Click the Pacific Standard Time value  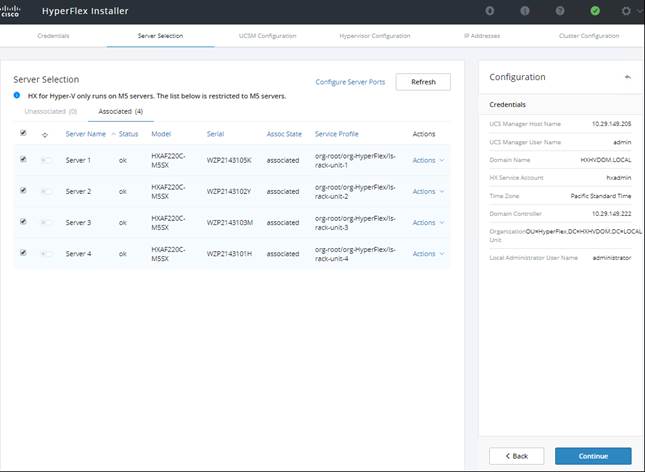pos(601,196)
